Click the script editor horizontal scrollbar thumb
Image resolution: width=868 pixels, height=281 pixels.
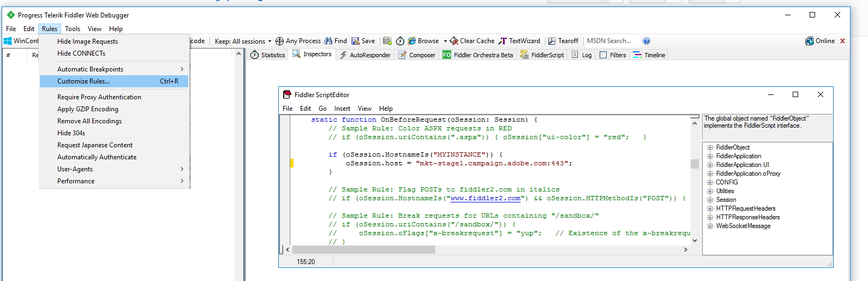363,250
